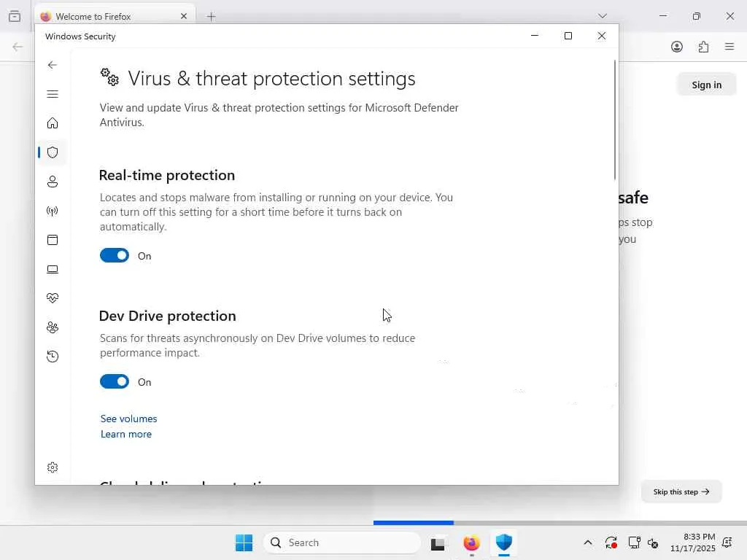Maximize the Windows Security window
747x560 pixels.
click(568, 36)
